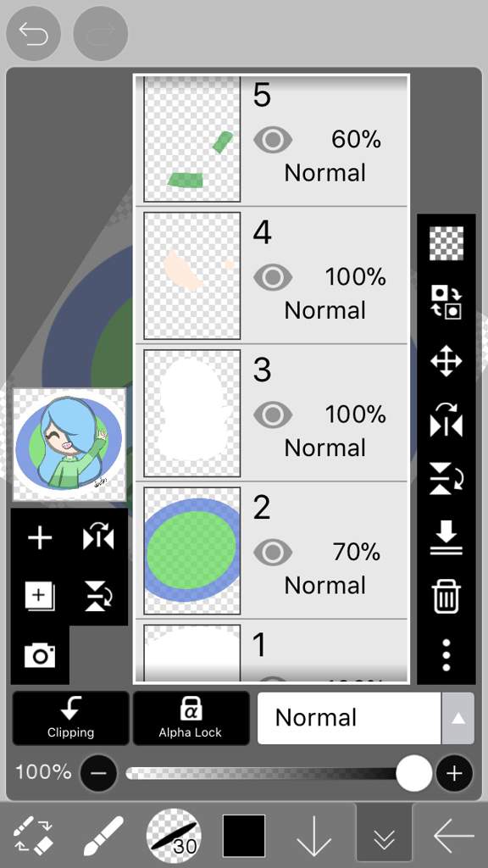488x868 pixels.
Task: Delete layer with trash can icon
Action: point(446,596)
